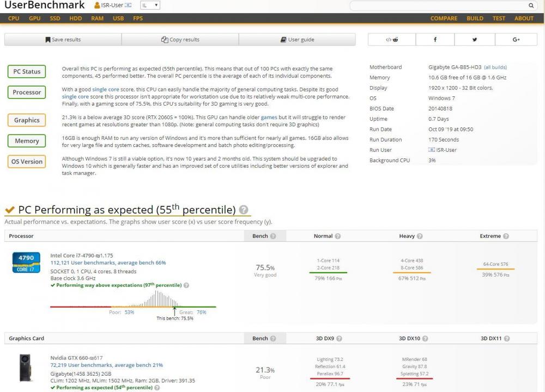Open the '112,121 User benchmarks' link
The image size is (545, 392).
pyautogui.click(x=108, y=263)
